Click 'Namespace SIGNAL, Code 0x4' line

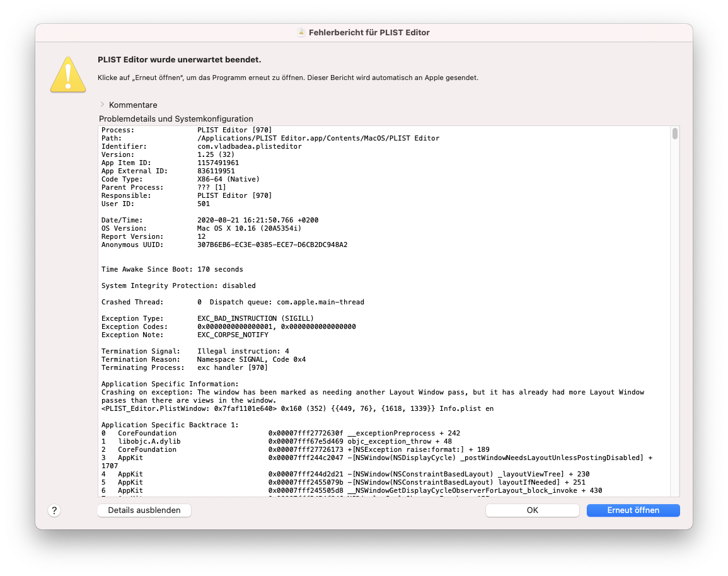click(251, 359)
